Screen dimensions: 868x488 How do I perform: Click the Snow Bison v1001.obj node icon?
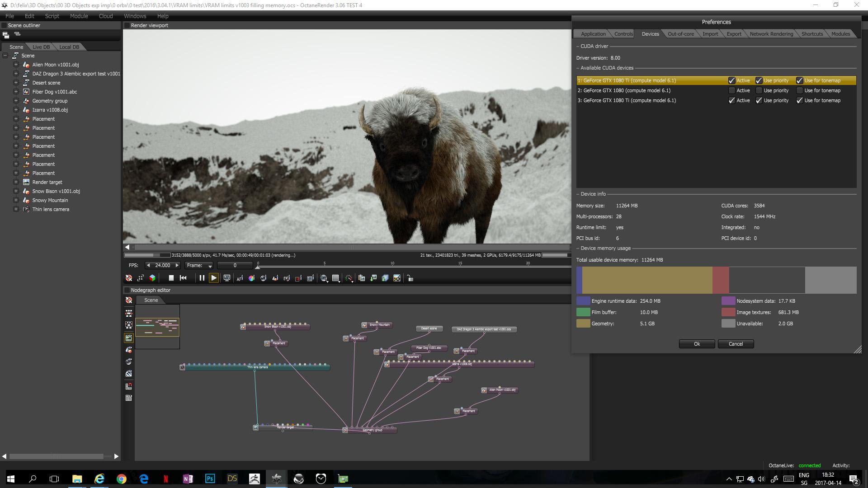pos(243,327)
